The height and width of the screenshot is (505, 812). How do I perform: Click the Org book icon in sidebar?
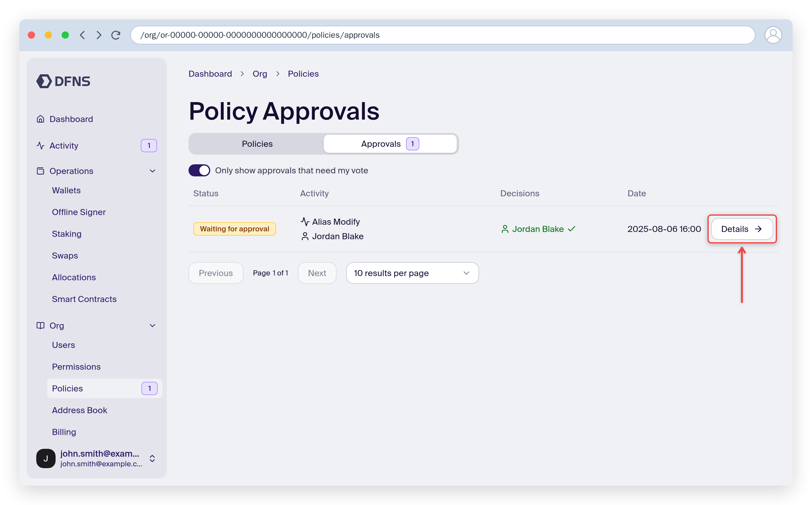tap(40, 326)
